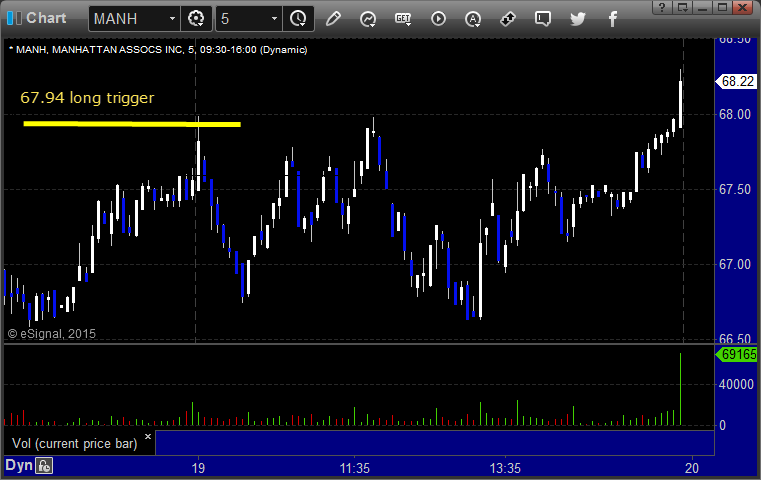Viewport: 761px width, 480px height.
Task: Share chart via Twitter icon
Action: coord(578,19)
